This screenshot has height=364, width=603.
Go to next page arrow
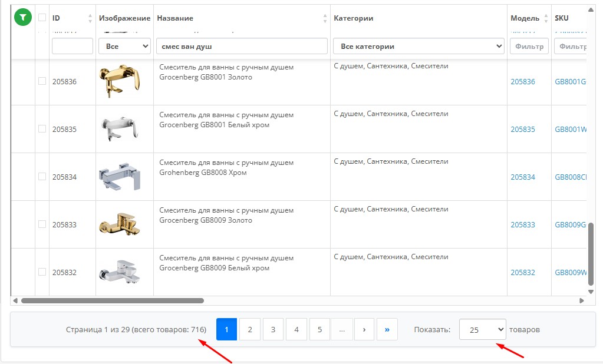pyautogui.click(x=364, y=330)
